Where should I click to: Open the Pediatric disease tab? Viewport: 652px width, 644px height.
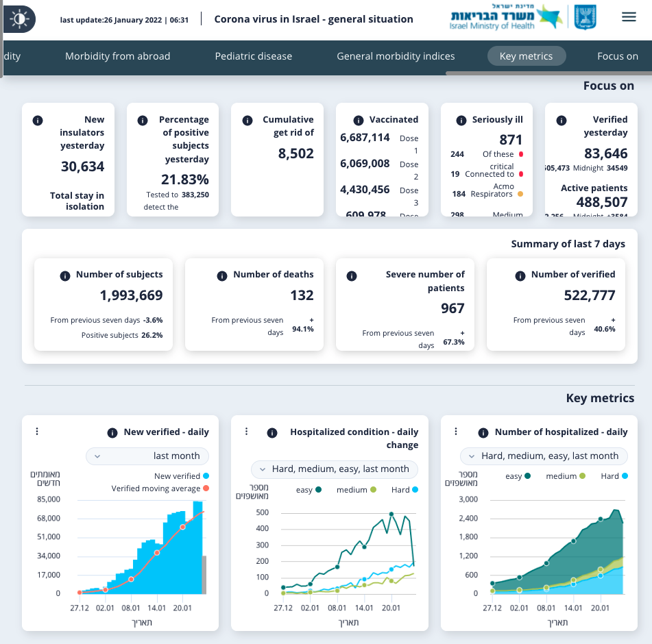pos(253,56)
